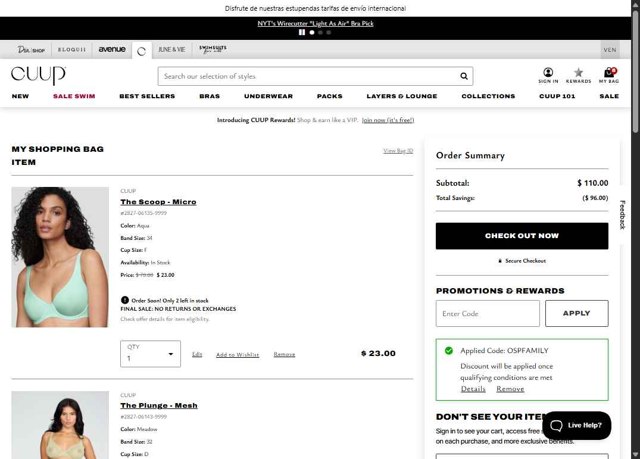Select the first carousel dot indicator
Screen dimensions: 640x459
click(x=312, y=32)
